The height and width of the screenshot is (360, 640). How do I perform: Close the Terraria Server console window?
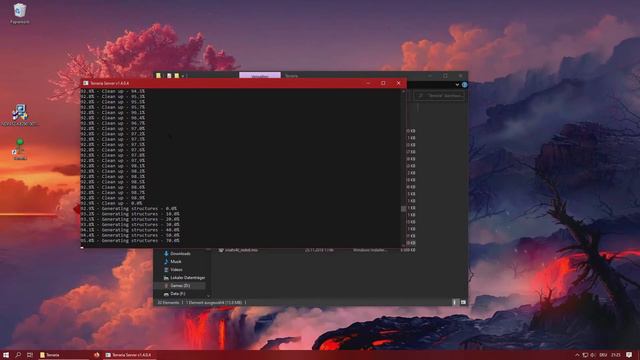tap(399, 83)
